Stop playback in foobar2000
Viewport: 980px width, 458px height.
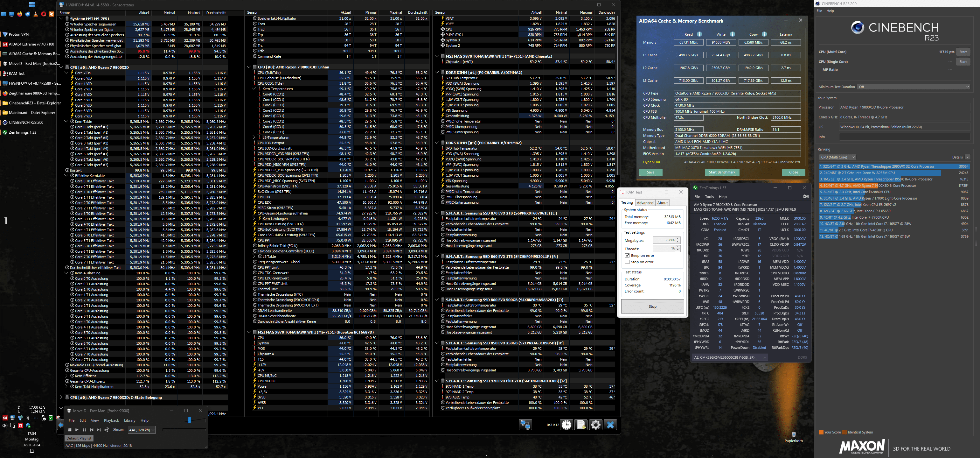pos(70,430)
